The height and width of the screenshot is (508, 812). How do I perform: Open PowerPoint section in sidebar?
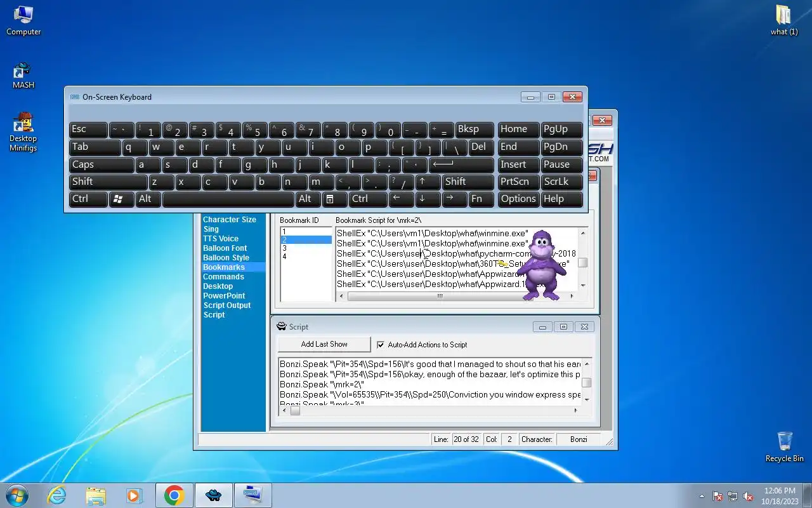click(224, 296)
